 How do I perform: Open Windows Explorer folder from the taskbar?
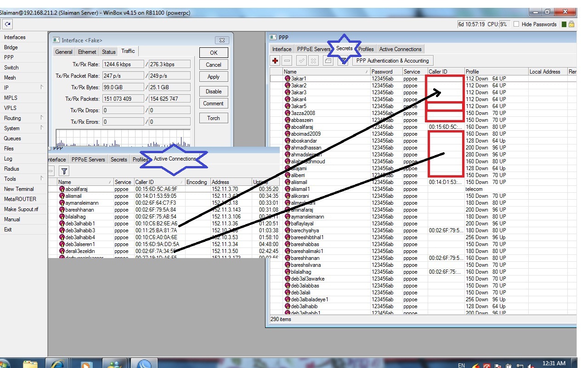(30, 364)
